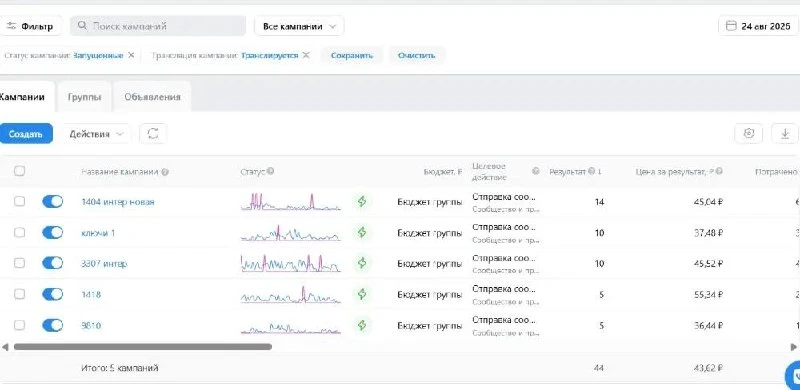Screen dimensions: 800x390
Task: Switch to the Группы tab
Action: click(84, 96)
